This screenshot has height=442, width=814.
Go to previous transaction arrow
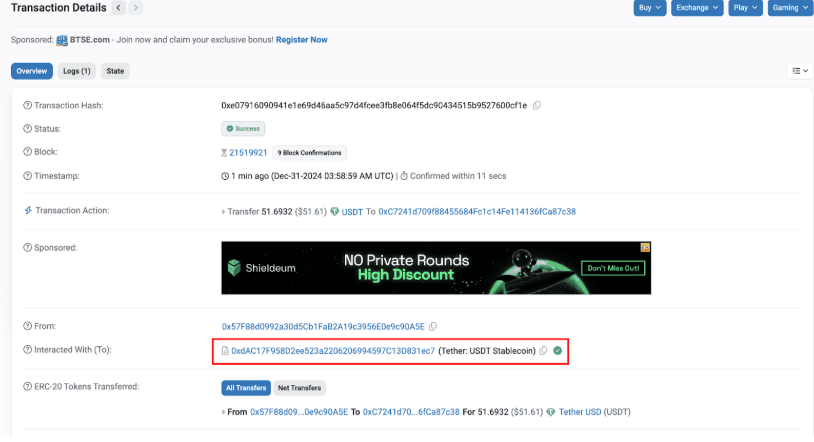click(x=118, y=8)
